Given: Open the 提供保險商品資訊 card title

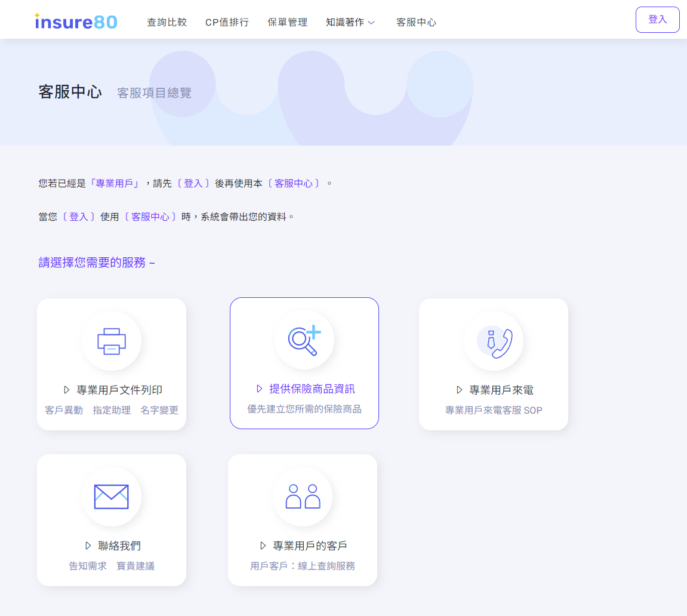Looking at the screenshot, I should tap(312, 389).
